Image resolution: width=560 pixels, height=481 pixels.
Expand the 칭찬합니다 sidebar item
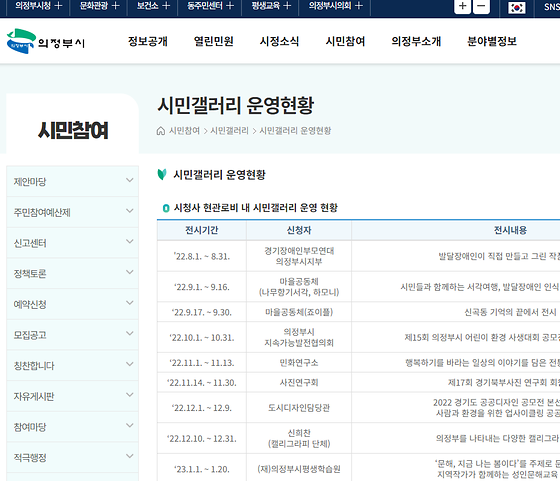[72, 365]
